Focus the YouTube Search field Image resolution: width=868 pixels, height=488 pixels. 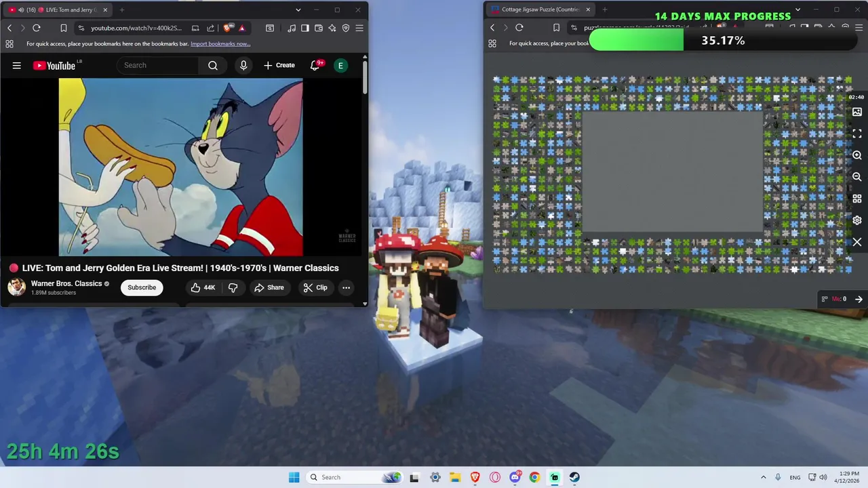pyautogui.click(x=158, y=65)
